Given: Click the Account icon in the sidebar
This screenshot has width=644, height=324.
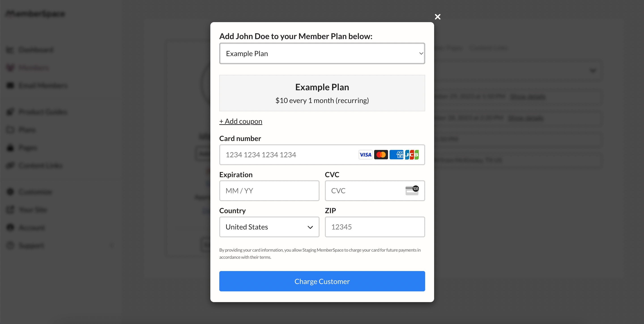Looking at the screenshot, I should (10, 227).
